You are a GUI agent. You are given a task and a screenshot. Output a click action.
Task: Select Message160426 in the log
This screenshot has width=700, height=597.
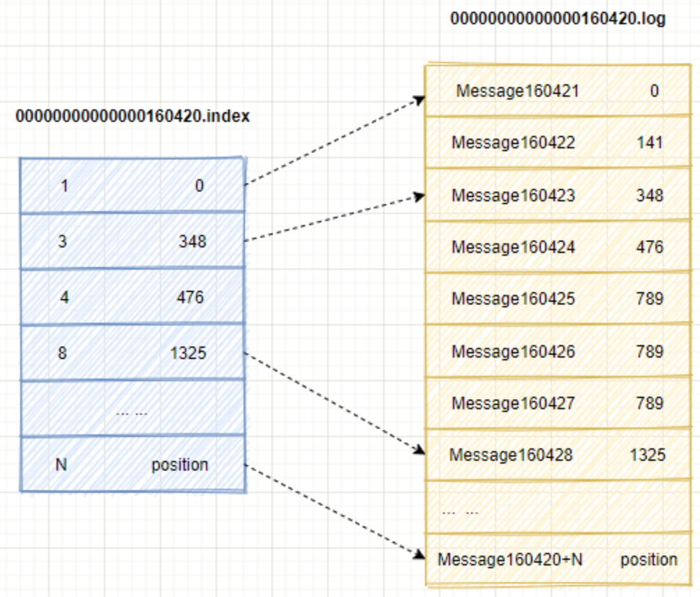tap(514, 352)
